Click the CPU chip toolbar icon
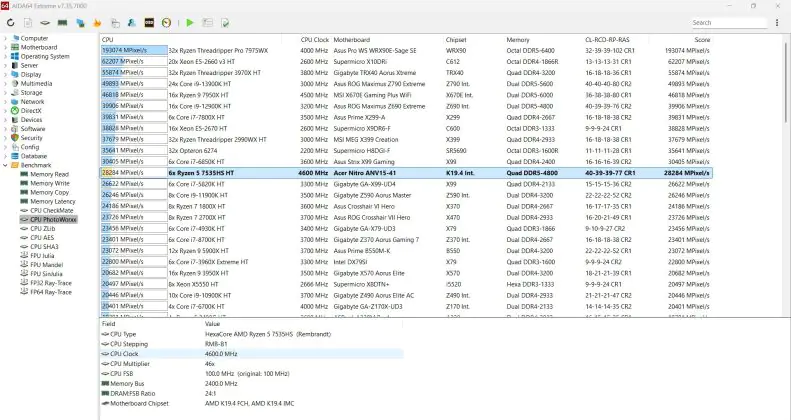Screen dimensions: 791x420 (45, 23)
